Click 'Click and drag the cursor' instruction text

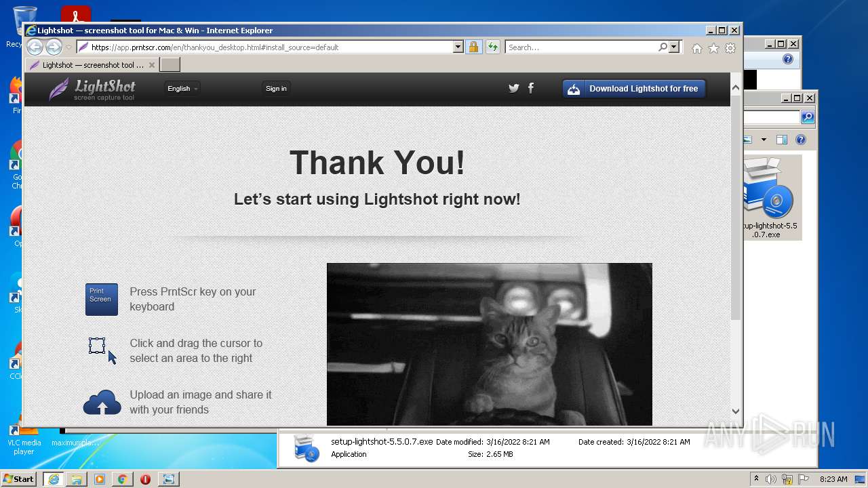[196, 350]
